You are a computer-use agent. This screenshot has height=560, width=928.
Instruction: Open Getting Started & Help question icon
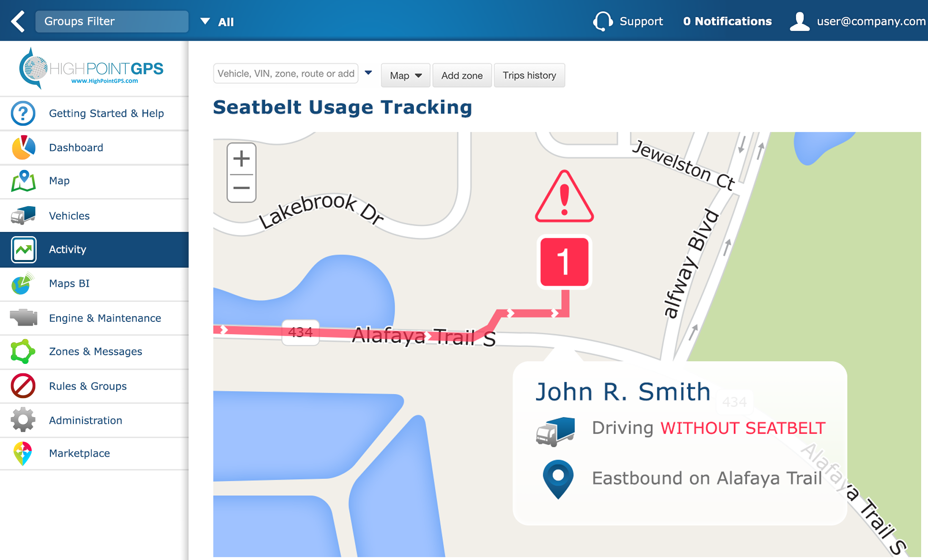coord(23,113)
